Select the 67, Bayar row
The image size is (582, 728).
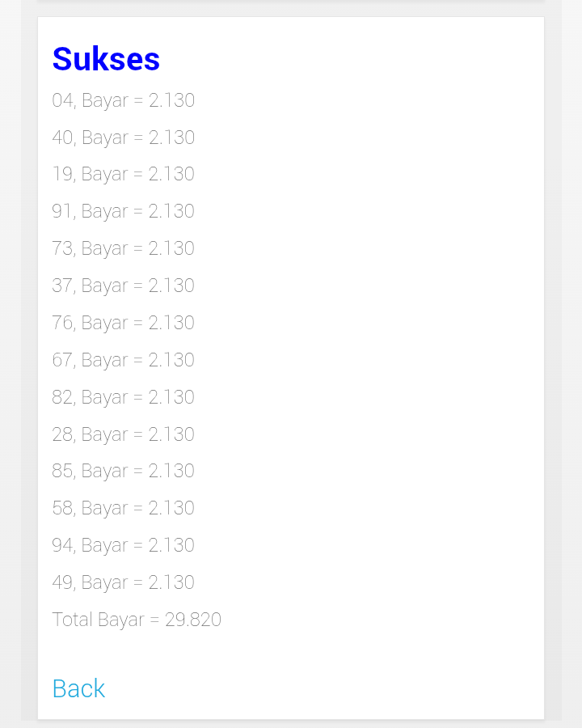[x=123, y=360]
